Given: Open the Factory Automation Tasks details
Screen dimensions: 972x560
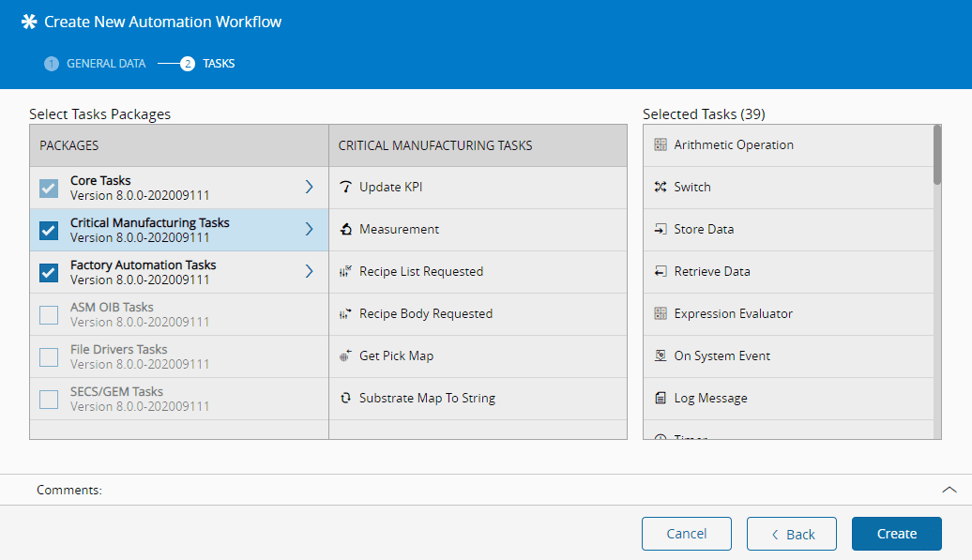Looking at the screenshot, I should [310, 272].
